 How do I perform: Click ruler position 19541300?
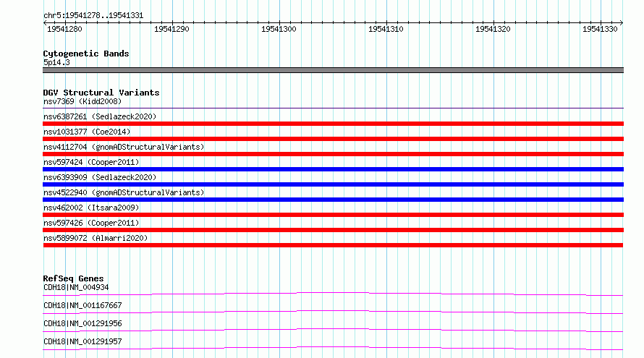tap(279, 29)
